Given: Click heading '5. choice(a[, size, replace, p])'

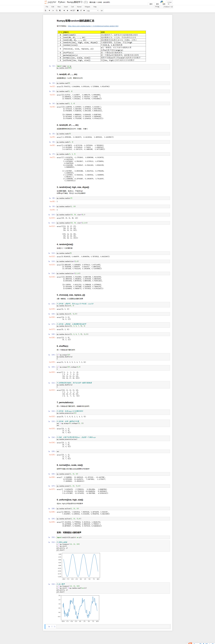Looking at the screenshot, I should 71,295.
